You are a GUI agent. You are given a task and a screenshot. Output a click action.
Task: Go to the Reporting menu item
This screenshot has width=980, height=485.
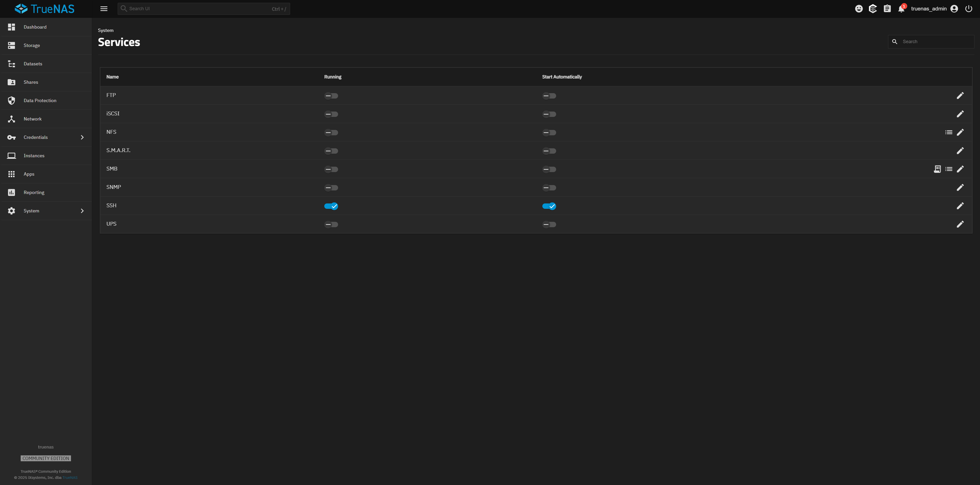pyautogui.click(x=46, y=192)
